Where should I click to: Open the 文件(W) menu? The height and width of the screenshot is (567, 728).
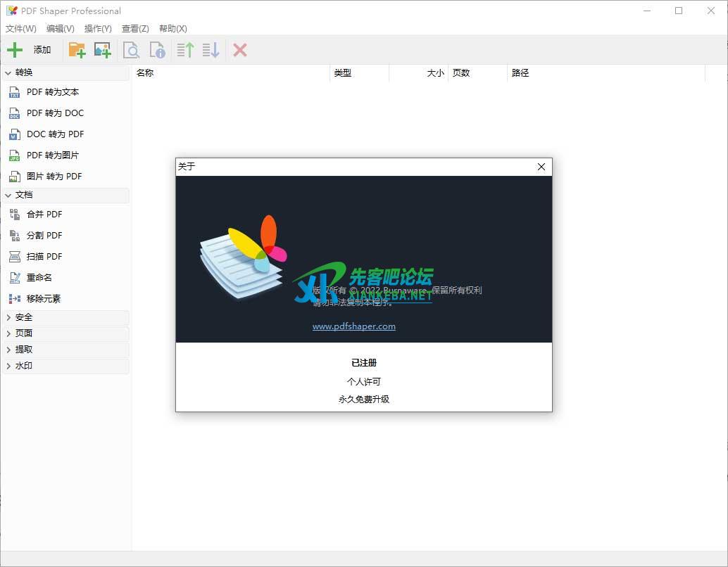[21, 29]
